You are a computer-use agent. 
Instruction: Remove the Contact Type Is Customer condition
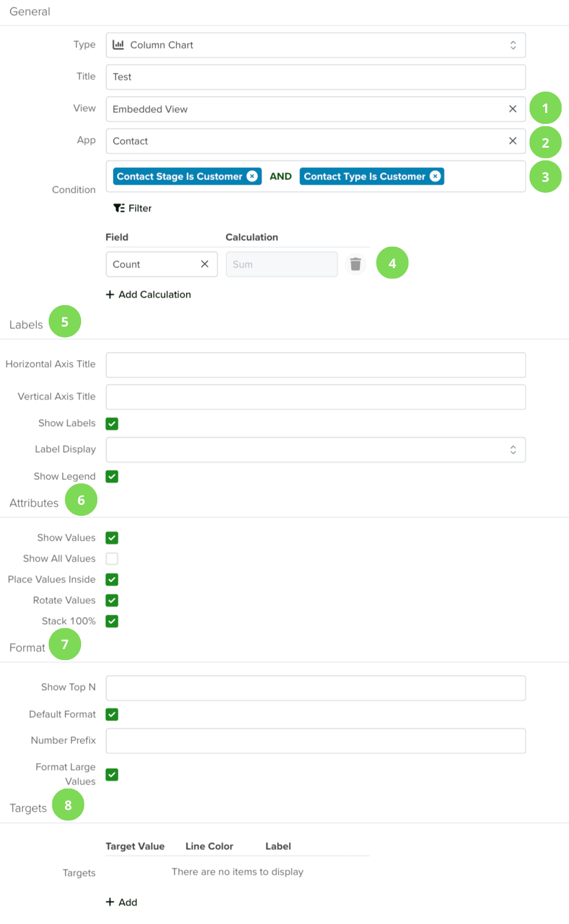click(435, 176)
